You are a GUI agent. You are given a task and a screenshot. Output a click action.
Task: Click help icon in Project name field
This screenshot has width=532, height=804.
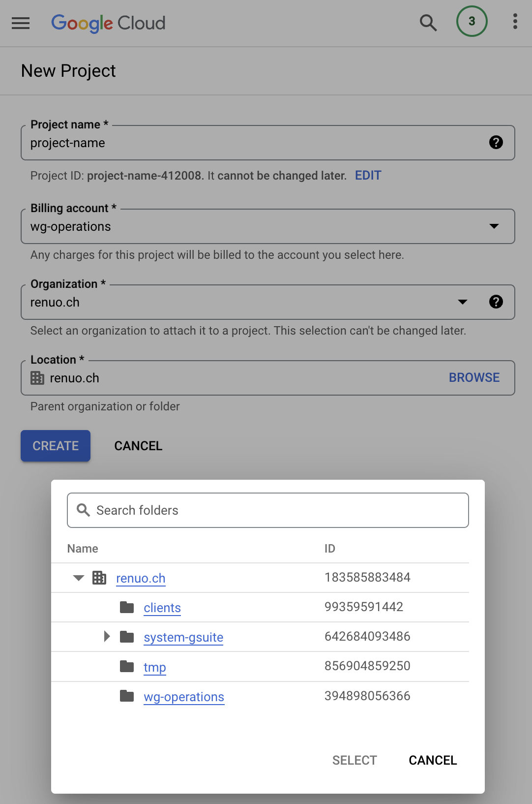[496, 142]
